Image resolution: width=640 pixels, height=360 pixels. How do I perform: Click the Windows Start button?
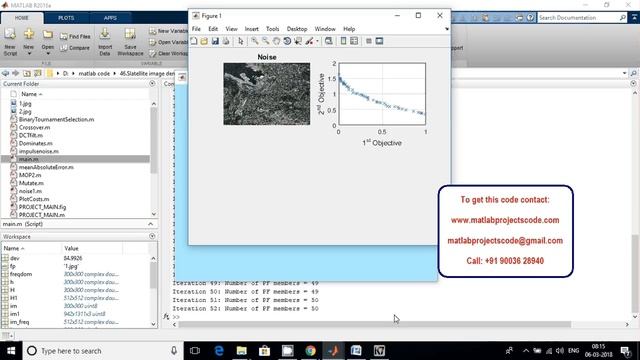click(x=11, y=351)
